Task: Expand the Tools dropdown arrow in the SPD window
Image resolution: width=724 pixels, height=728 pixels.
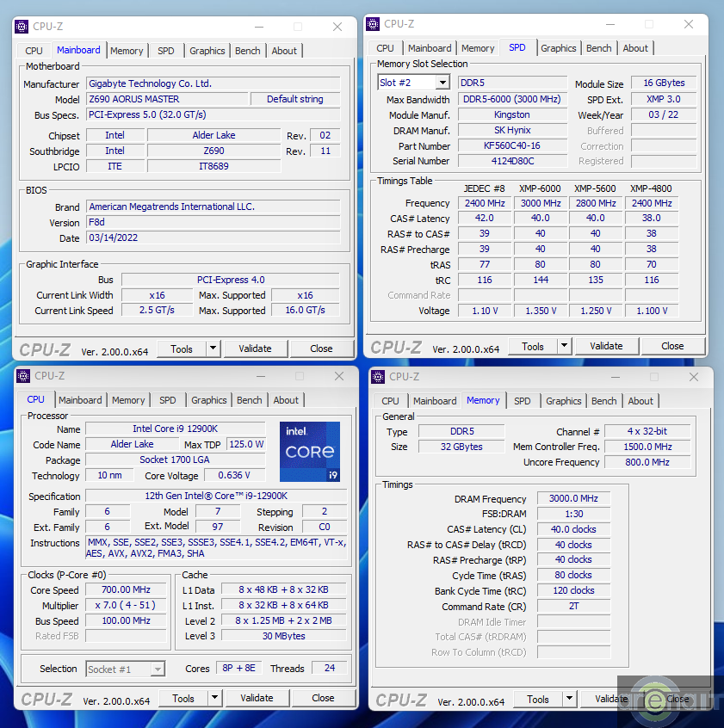Action: click(x=564, y=346)
